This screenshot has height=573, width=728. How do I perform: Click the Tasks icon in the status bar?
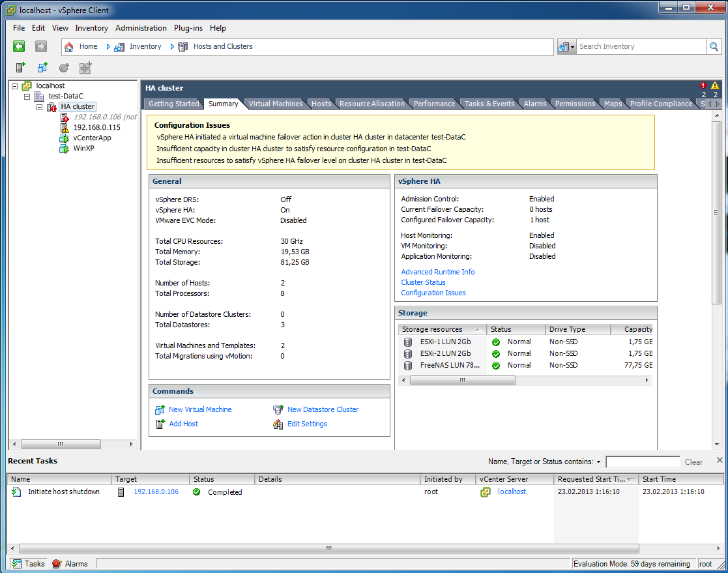click(x=17, y=564)
